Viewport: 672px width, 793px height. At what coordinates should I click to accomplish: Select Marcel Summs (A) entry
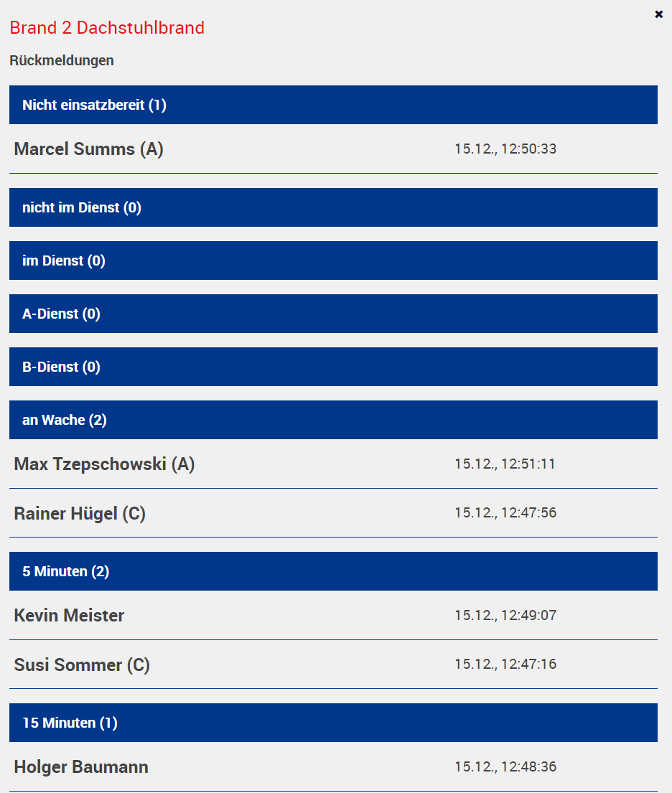tap(89, 149)
